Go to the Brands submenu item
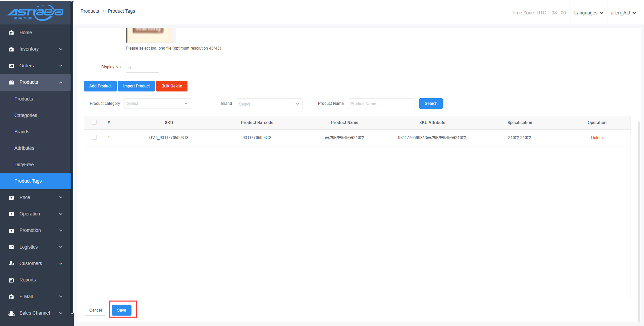644x326 pixels. [22, 132]
